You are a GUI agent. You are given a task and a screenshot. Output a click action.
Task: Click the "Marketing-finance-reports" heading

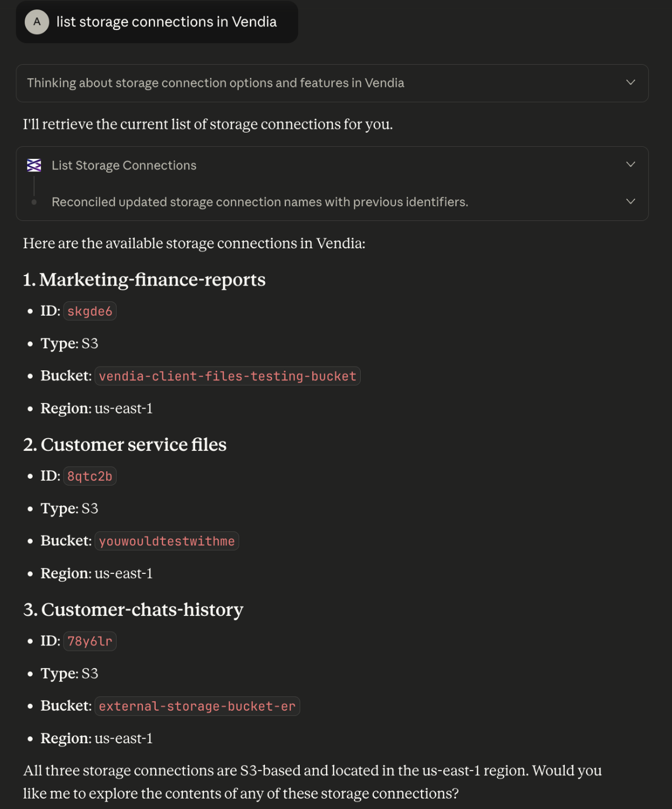coord(152,280)
